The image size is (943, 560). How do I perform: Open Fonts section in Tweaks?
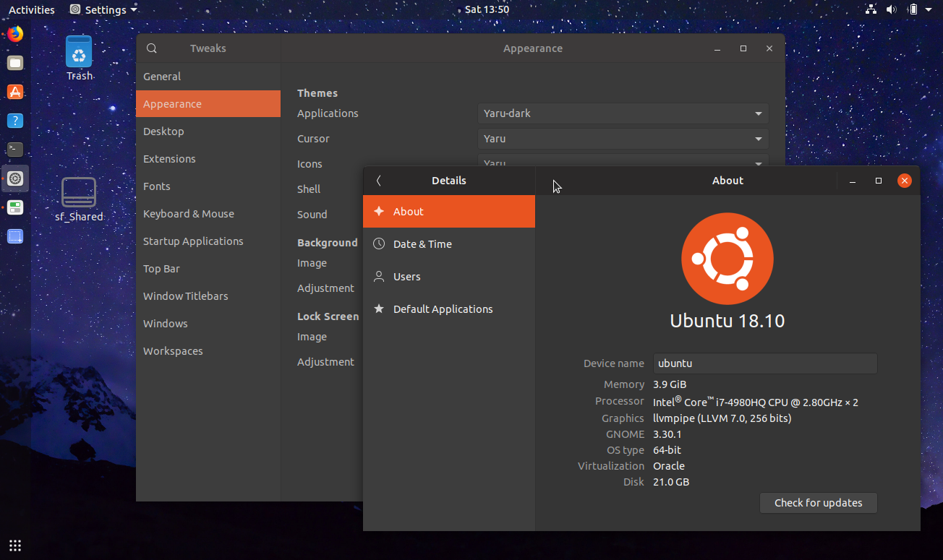(x=208, y=186)
